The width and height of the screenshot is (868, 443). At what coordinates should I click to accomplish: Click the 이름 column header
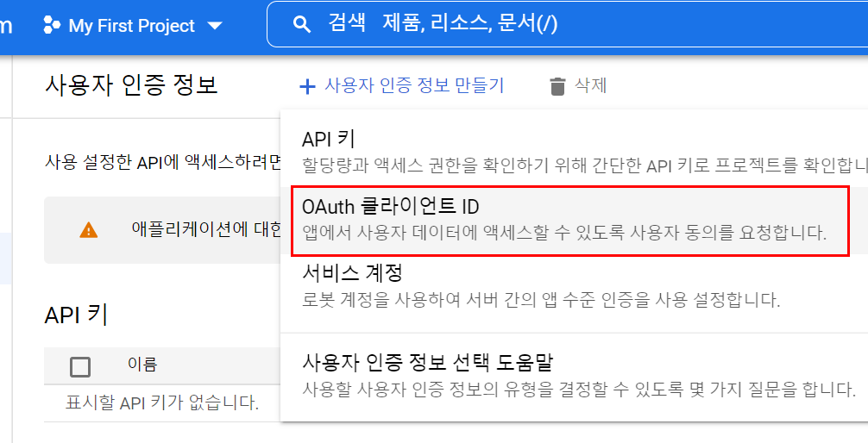(x=142, y=364)
